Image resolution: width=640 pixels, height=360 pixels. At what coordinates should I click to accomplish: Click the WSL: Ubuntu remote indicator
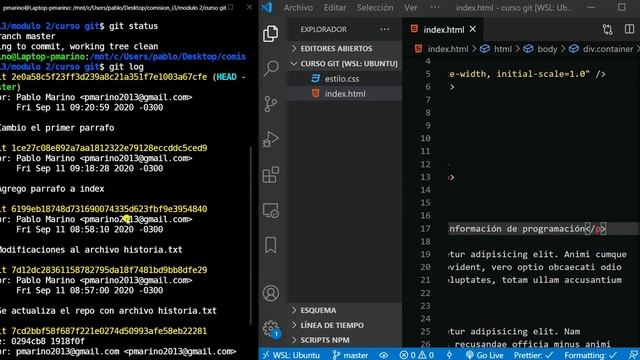coord(291,355)
